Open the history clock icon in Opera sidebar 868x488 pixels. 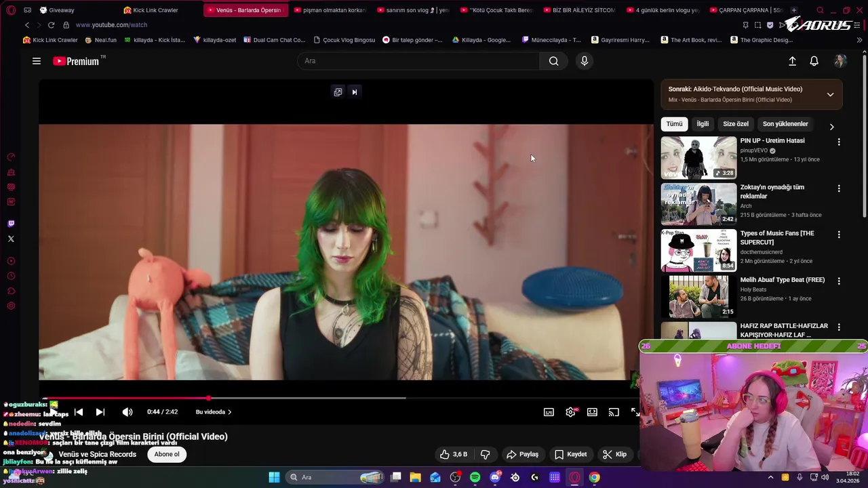[x=11, y=276]
